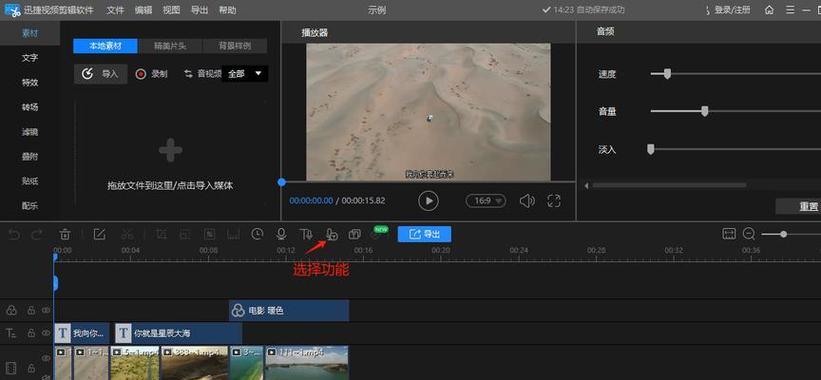Click the trash delete icon in timeline toolbar

pyautogui.click(x=64, y=234)
